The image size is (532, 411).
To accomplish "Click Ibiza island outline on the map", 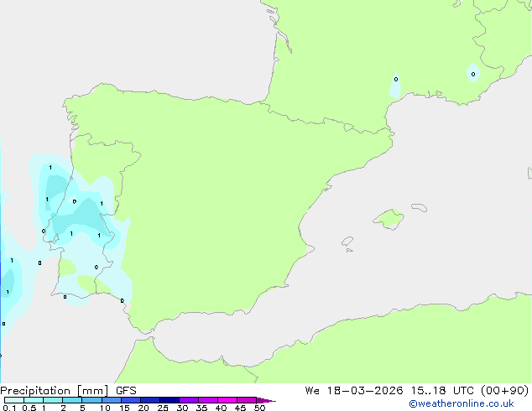I will point(347,242).
